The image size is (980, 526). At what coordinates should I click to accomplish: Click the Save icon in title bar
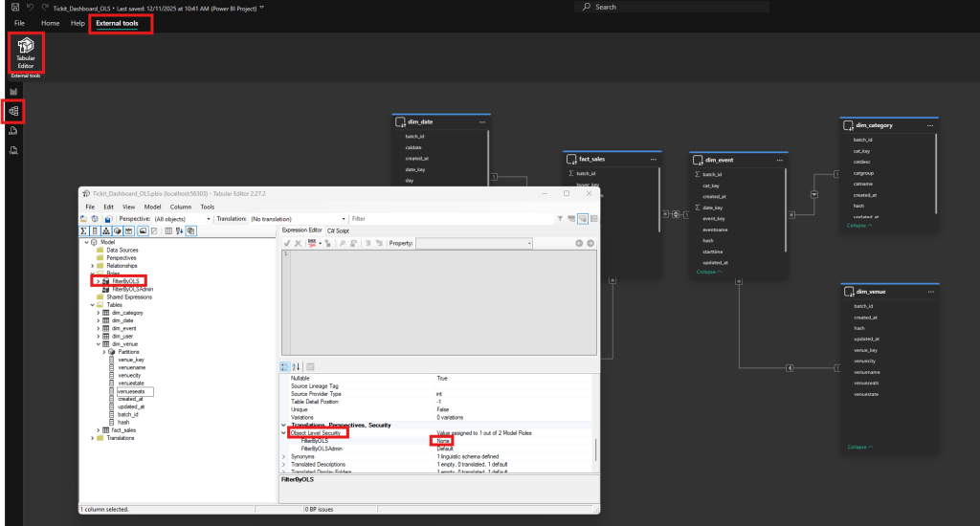[14, 7]
